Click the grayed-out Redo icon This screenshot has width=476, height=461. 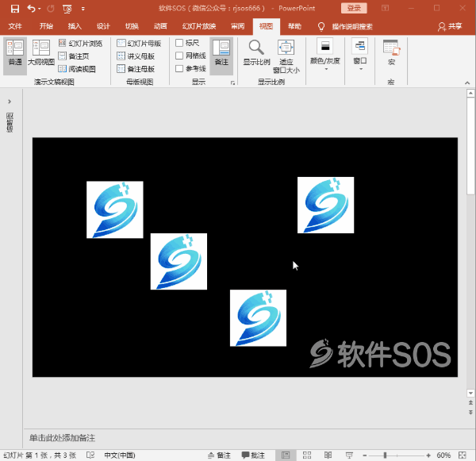pos(51,9)
